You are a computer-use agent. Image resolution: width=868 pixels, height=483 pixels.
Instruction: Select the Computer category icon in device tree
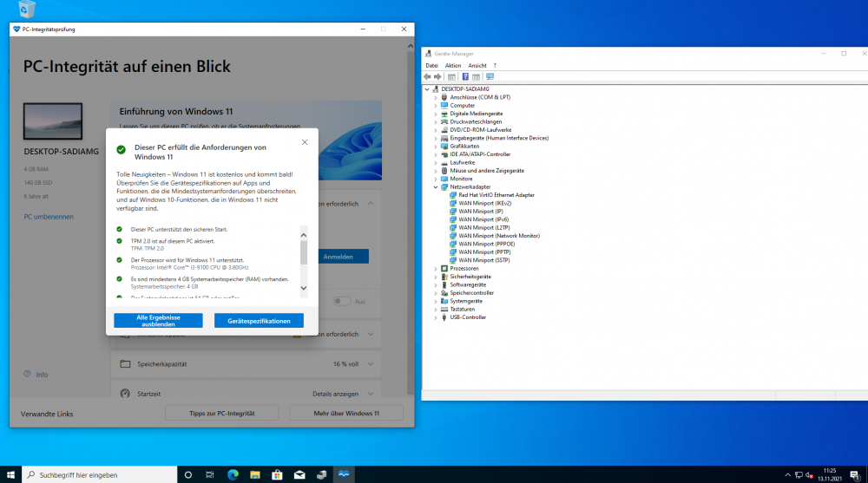tap(444, 105)
